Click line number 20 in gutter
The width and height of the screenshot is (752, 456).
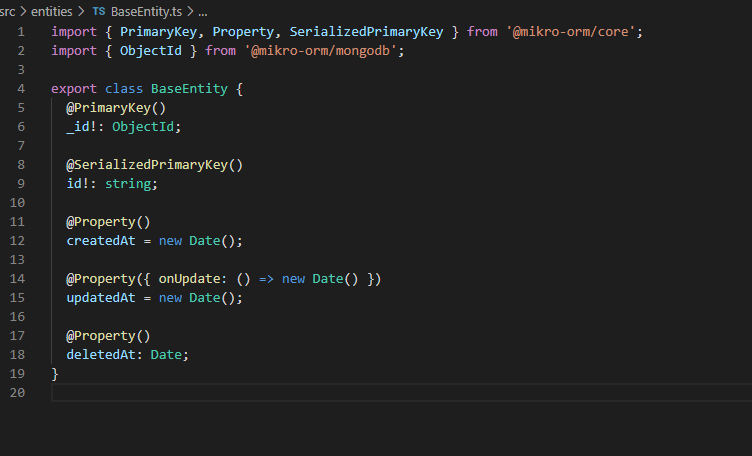[17, 393]
